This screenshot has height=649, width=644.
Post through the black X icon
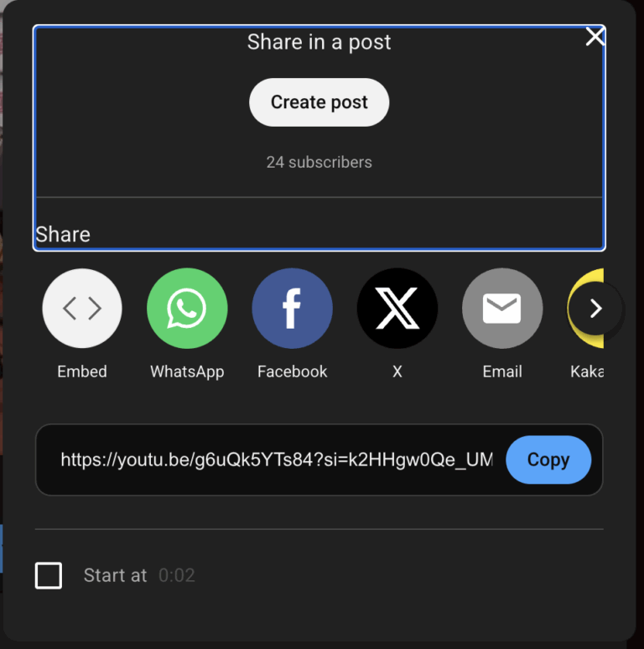tap(397, 309)
